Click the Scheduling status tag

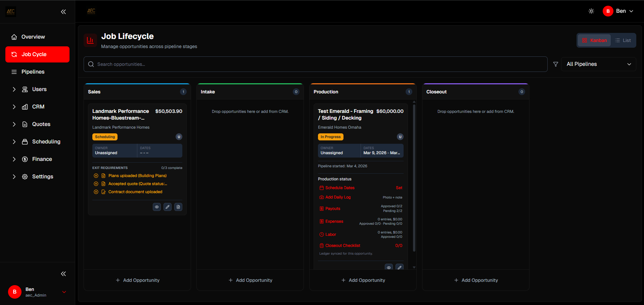coord(105,137)
